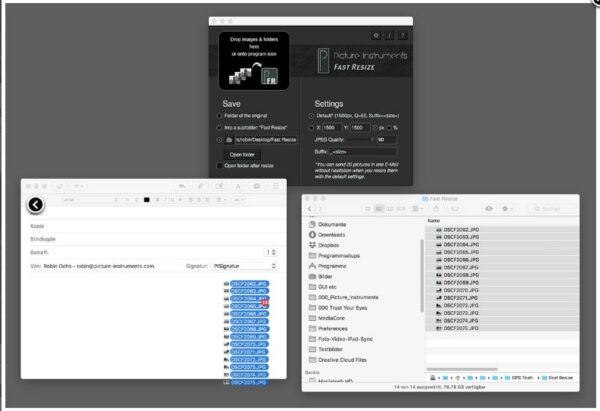Viewport: 600px width, 411px height.
Task: Switch Finder to list view
Action: (379, 209)
